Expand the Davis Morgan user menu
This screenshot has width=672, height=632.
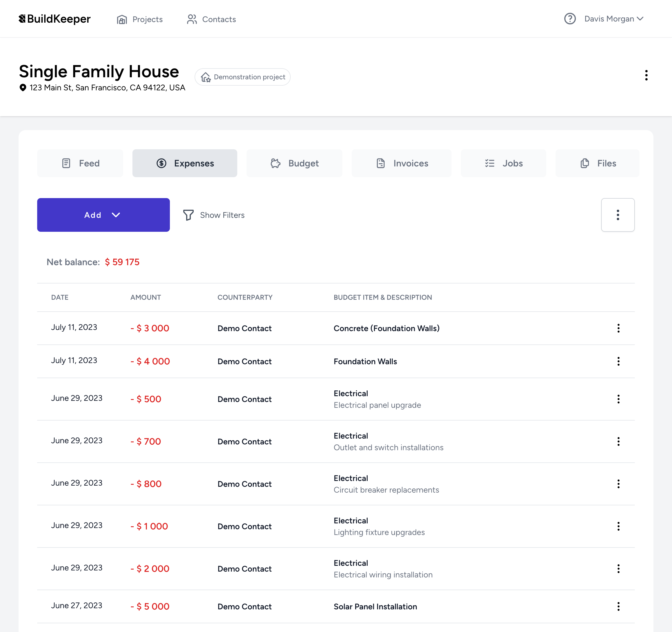coord(614,18)
